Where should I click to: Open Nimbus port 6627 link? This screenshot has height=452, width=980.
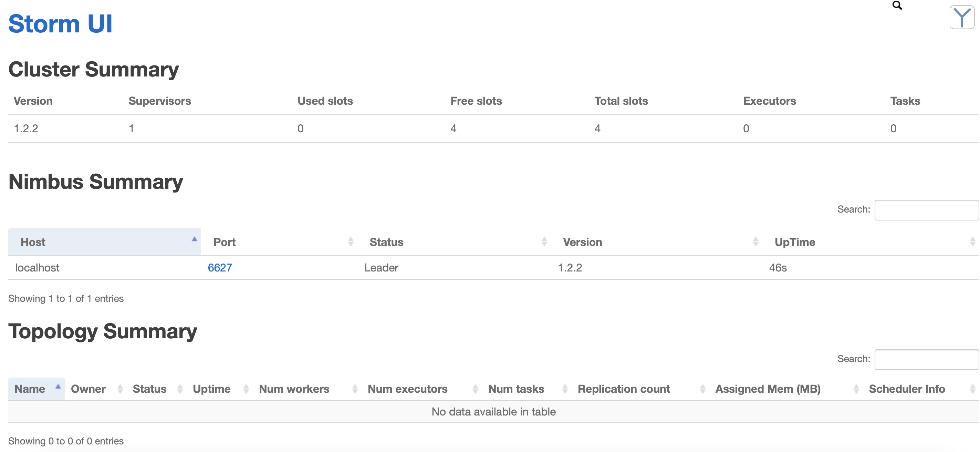click(x=220, y=267)
